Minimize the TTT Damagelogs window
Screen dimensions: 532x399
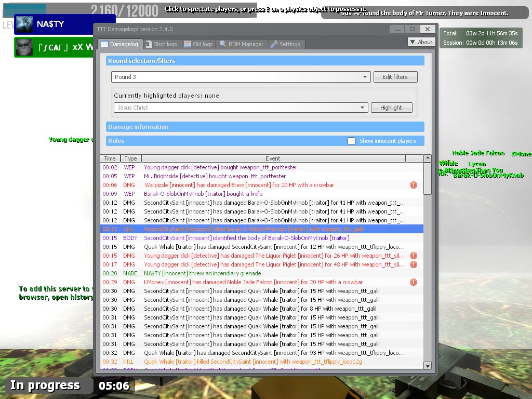397,29
